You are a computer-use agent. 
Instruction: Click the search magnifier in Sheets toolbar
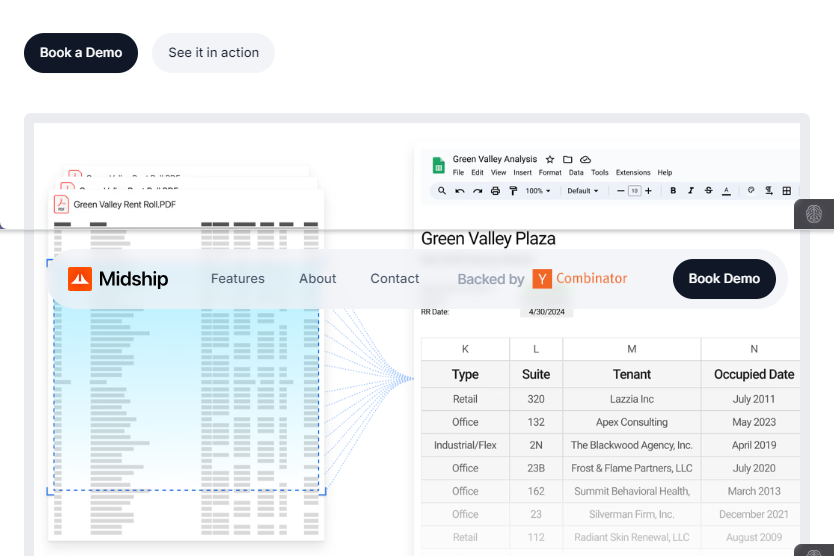441,191
